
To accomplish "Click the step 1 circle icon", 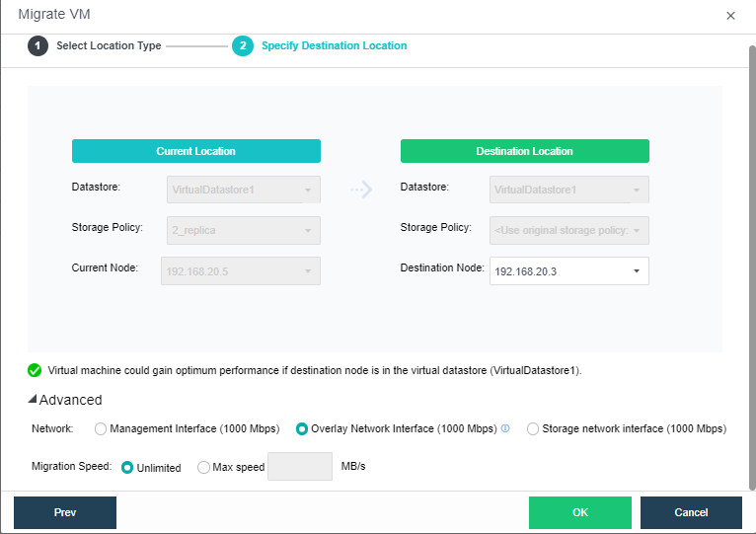I will pos(38,46).
